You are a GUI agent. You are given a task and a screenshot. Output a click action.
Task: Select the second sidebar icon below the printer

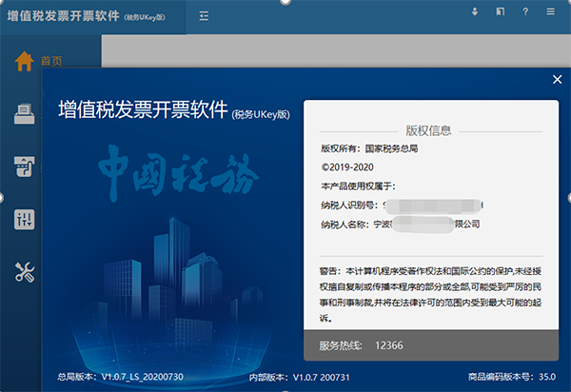click(x=24, y=167)
